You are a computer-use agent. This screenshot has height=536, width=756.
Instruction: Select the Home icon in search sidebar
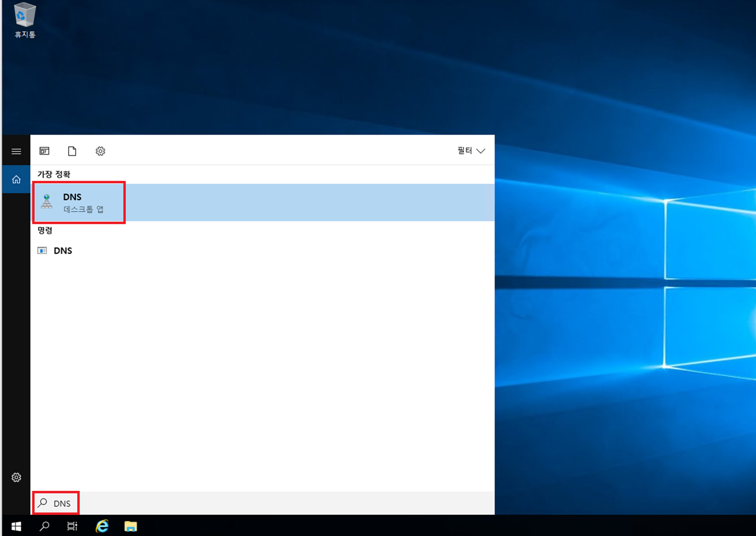(16, 180)
